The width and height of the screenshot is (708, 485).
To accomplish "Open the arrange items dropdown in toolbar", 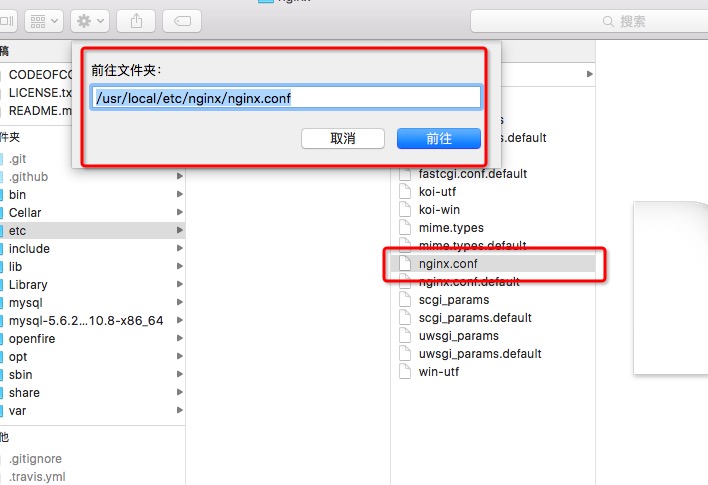I will coord(44,21).
